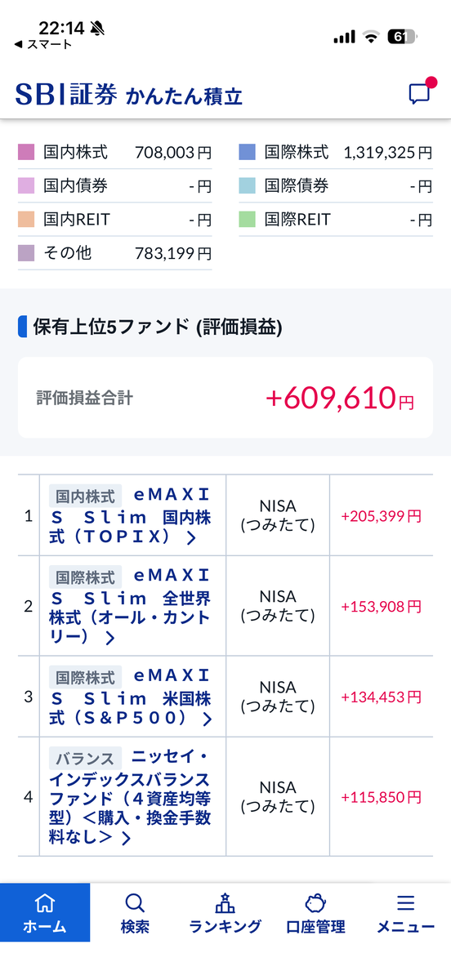The image size is (451, 980).
Task: Select the 国内株式 pink color swatch
Action: click(x=26, y=152)
